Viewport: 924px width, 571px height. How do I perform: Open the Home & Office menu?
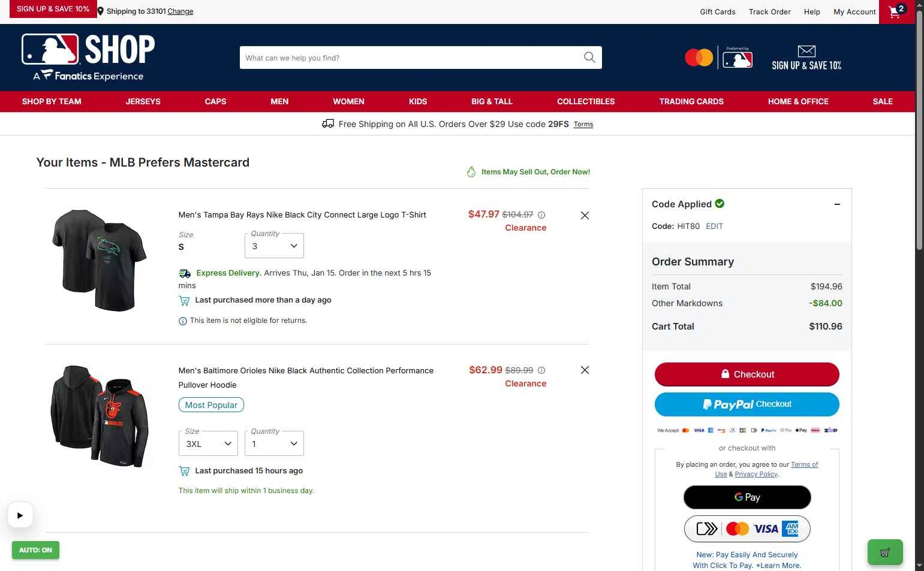[x=798, y=101]
